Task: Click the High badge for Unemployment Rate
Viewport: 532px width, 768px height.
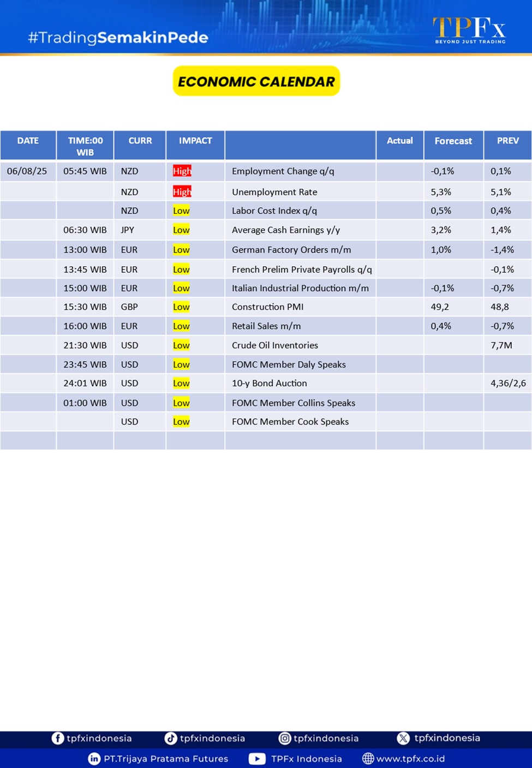Action: tap(182, 192)
